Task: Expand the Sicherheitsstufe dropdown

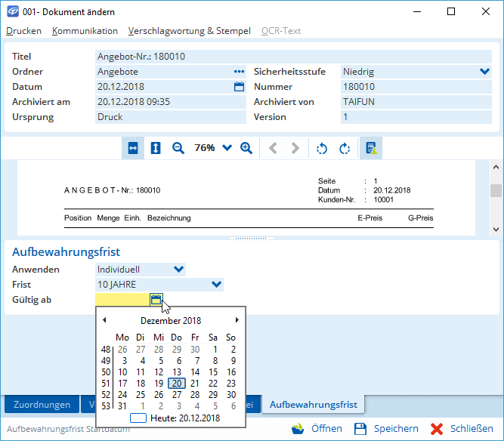Action: (x=484, y=72)
